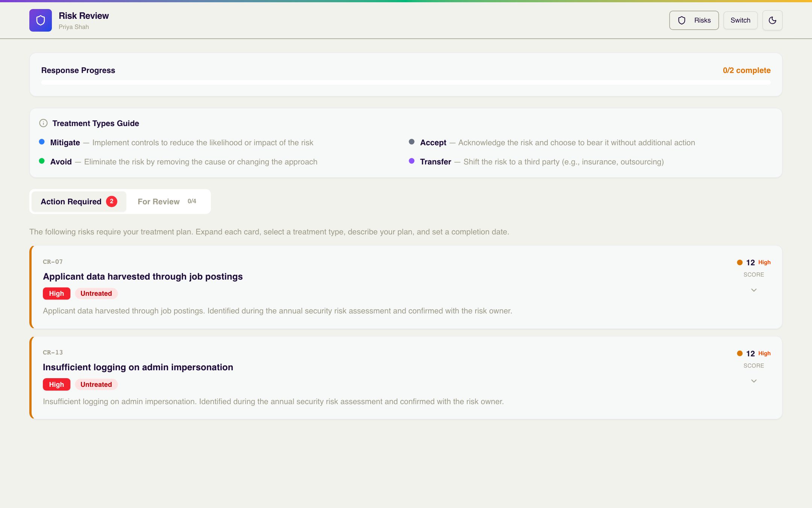Click the SCORE label on the CR-07 card
Image resolution: width=812 pixels, height=508 pixels.
[x=754, y=275]
